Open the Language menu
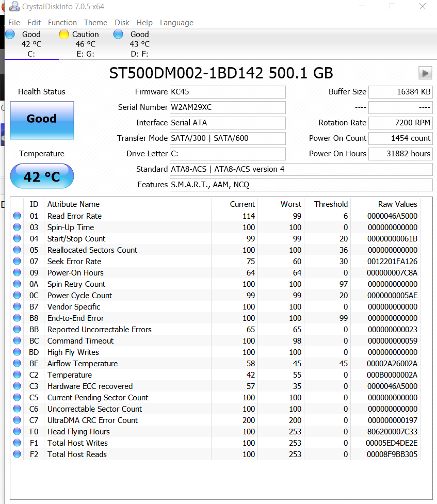The height and width of the screenshot is (504, 437). click(176, 23)
